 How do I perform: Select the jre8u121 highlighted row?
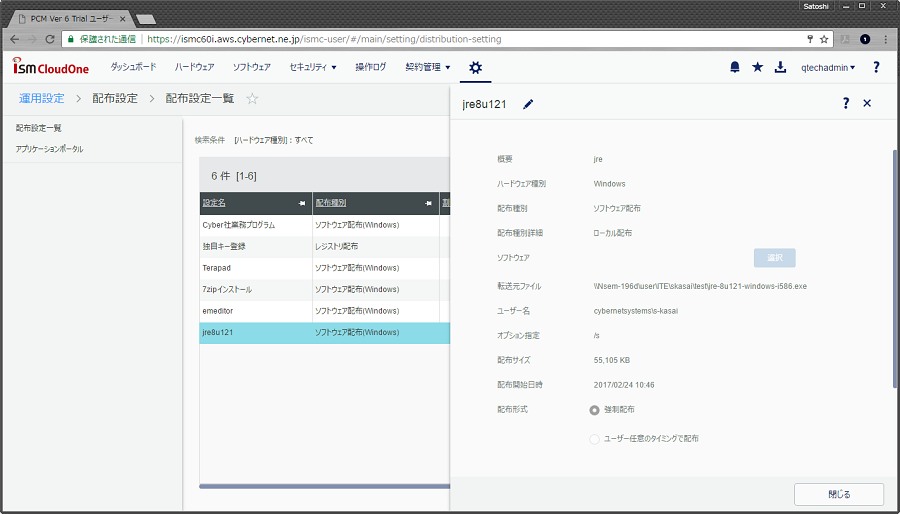(325, 333)
